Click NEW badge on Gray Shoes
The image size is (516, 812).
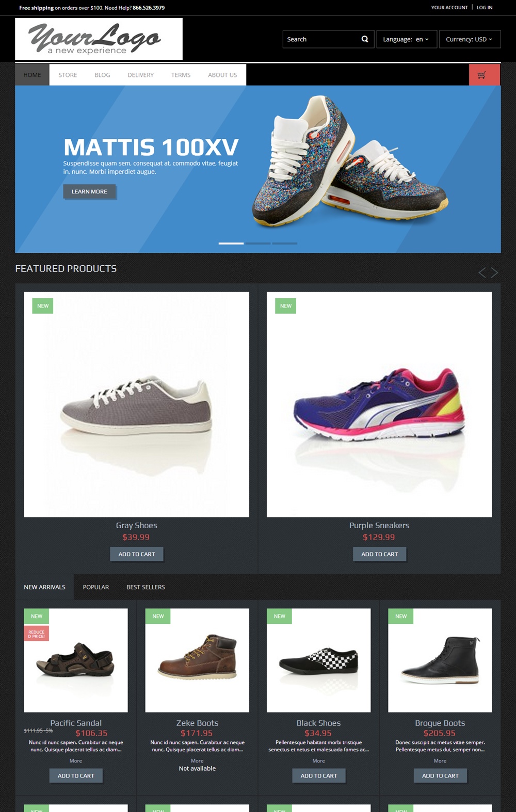pos(43,306)
